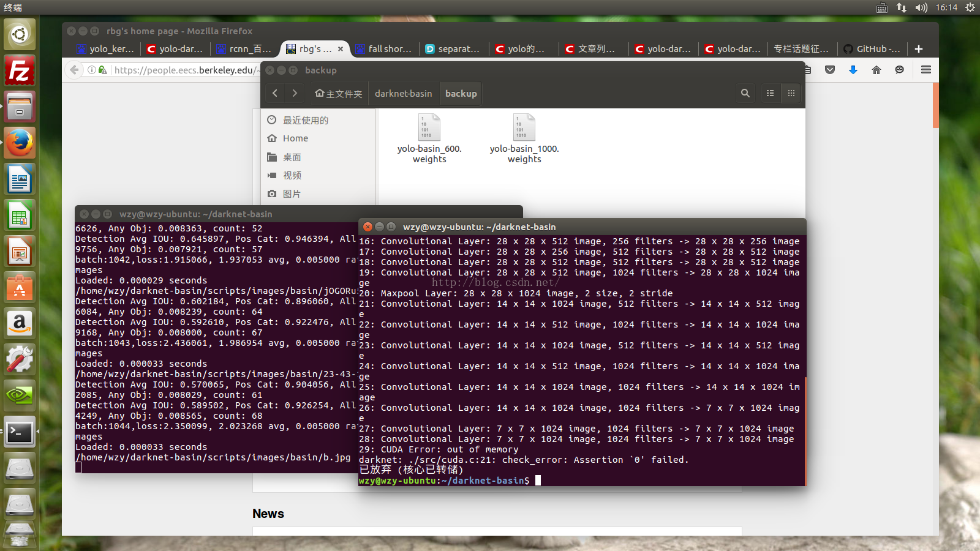Click the News heading on webpage
This screenshot has height=551, width=980.
[x=268, y=514]
